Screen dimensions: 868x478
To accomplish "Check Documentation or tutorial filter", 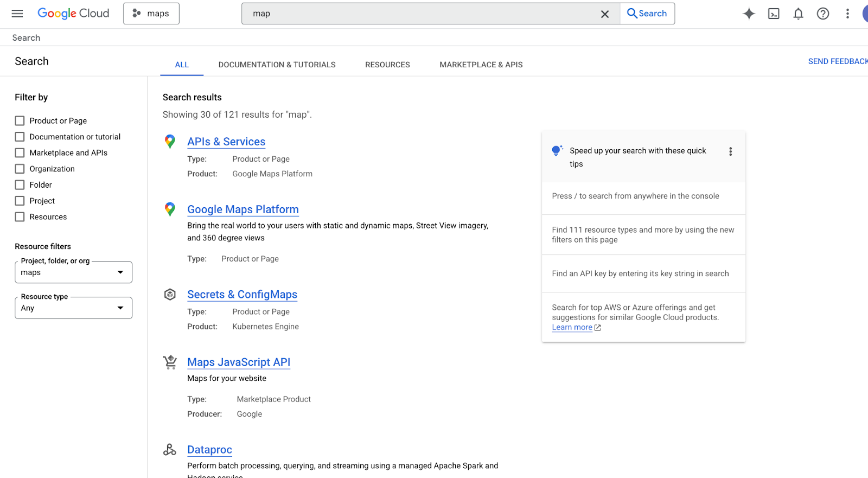I will [20, 137].
